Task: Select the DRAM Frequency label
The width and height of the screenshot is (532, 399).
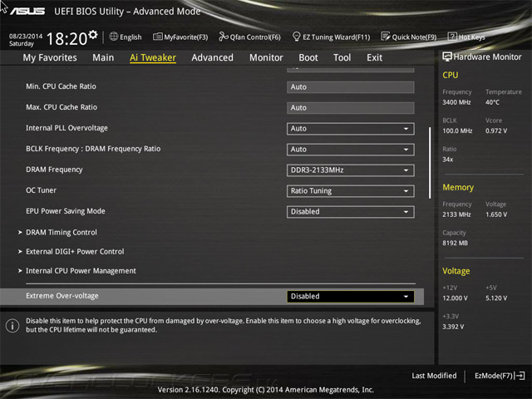Action: tap(54, 170)
